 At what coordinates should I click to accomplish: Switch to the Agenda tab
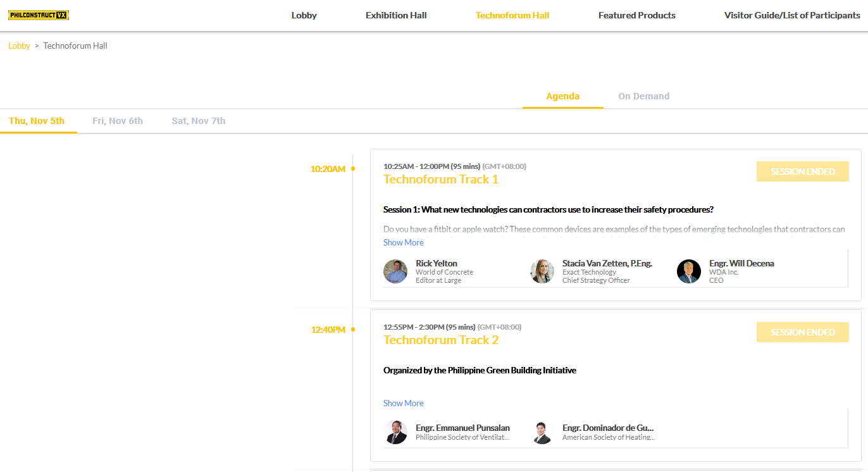pos(563,96)
